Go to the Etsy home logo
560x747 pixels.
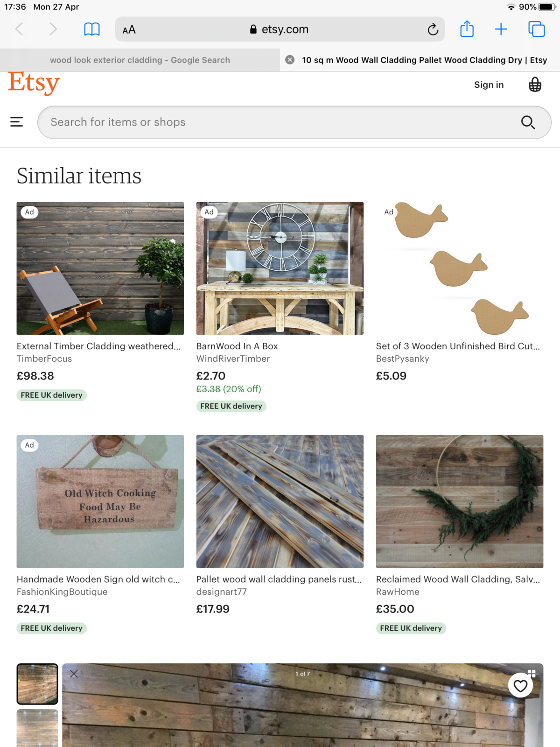(34, 83)
